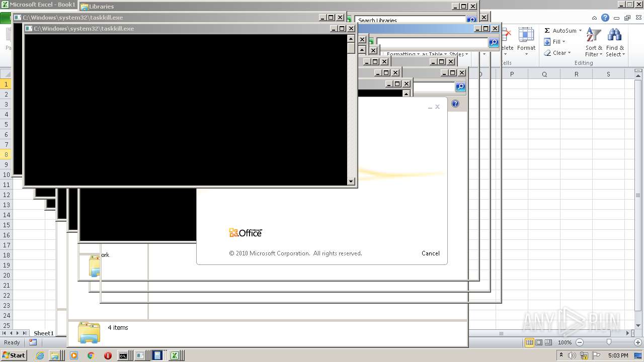
Task: Click the taskkill console scrollbar up arrow
Action: click(x=351, y=38)
